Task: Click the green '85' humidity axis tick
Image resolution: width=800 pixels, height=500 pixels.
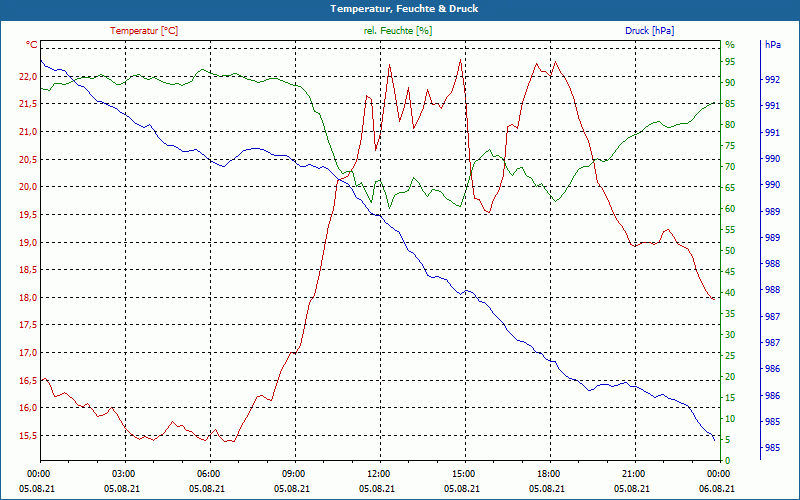Action: click(731, 104)
